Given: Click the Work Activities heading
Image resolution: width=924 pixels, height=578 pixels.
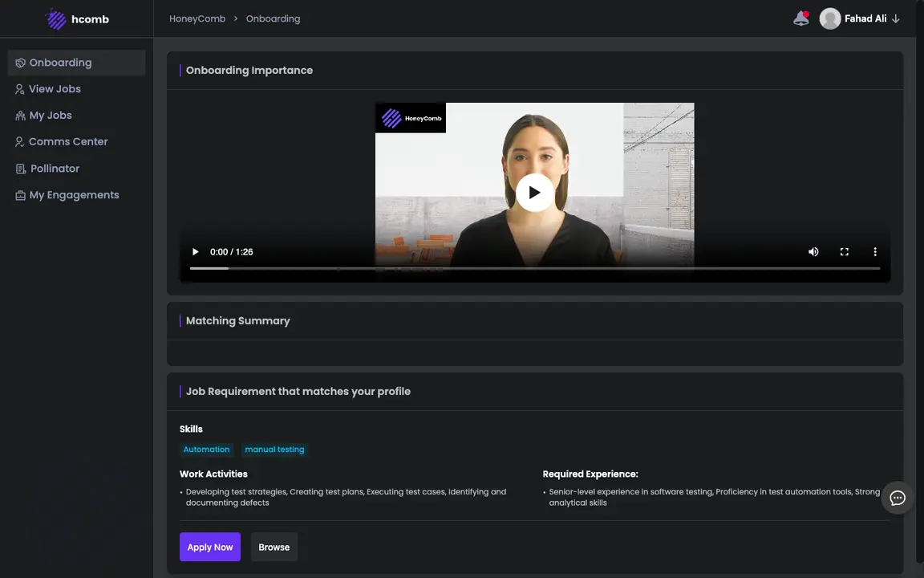Looking at the screenshot, I should [213, 474].
